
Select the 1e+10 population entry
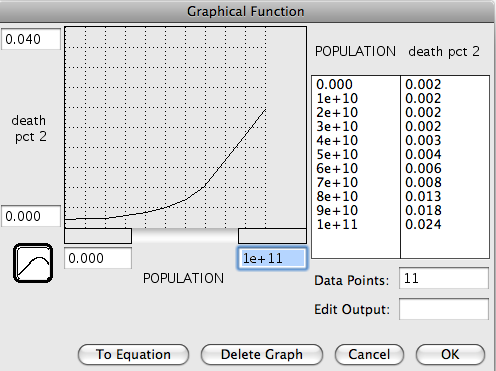tap(337, 98)
